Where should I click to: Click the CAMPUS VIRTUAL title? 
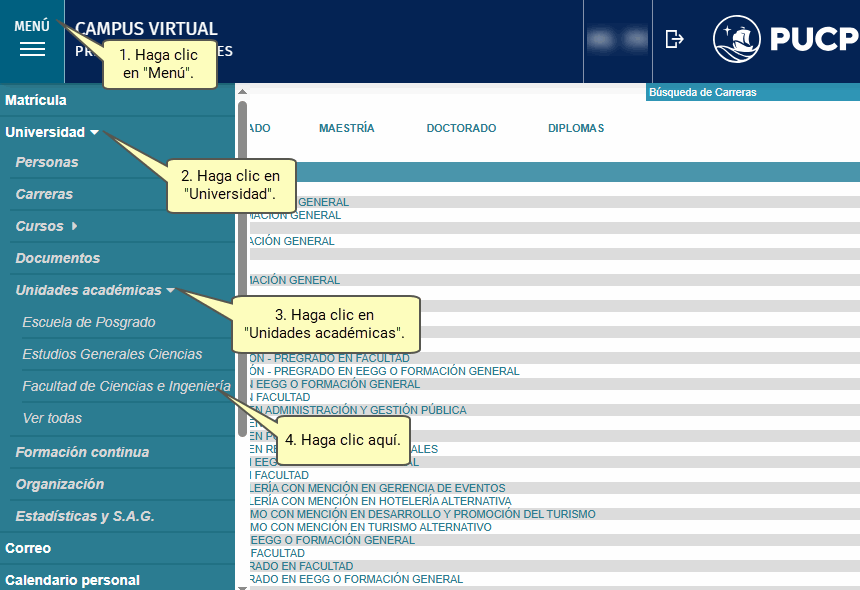click(146, 29)
